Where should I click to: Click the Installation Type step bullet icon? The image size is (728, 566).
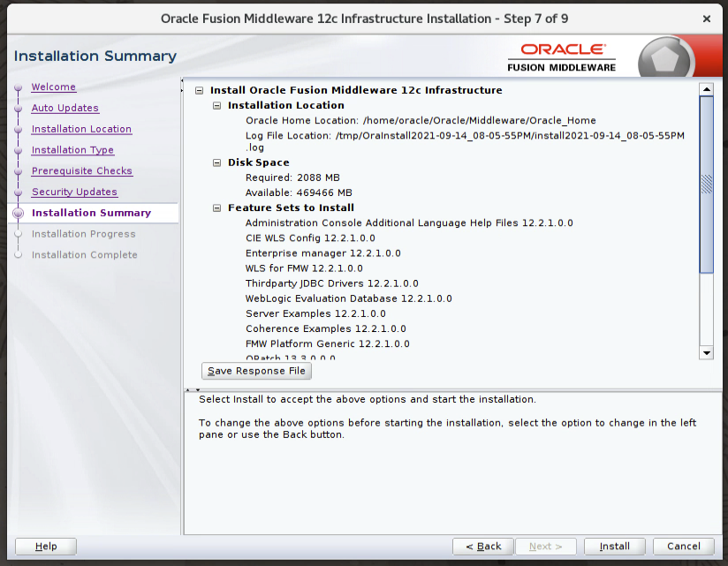[18, 150]
